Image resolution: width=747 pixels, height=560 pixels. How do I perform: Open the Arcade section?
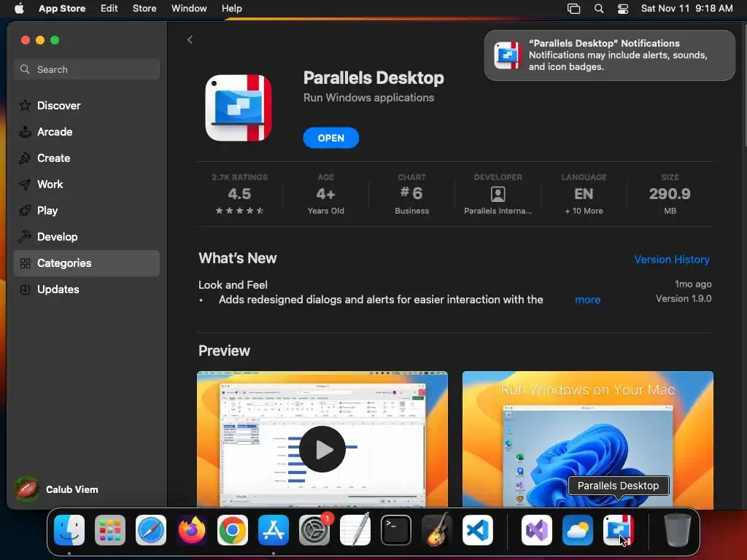(87, 132)
